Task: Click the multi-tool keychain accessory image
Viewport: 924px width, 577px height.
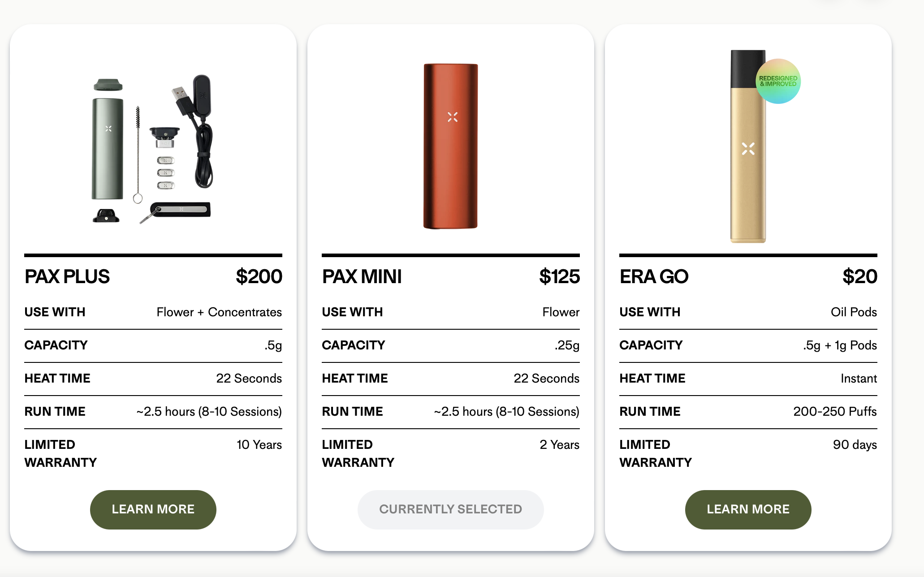Action: coord(175,212)
